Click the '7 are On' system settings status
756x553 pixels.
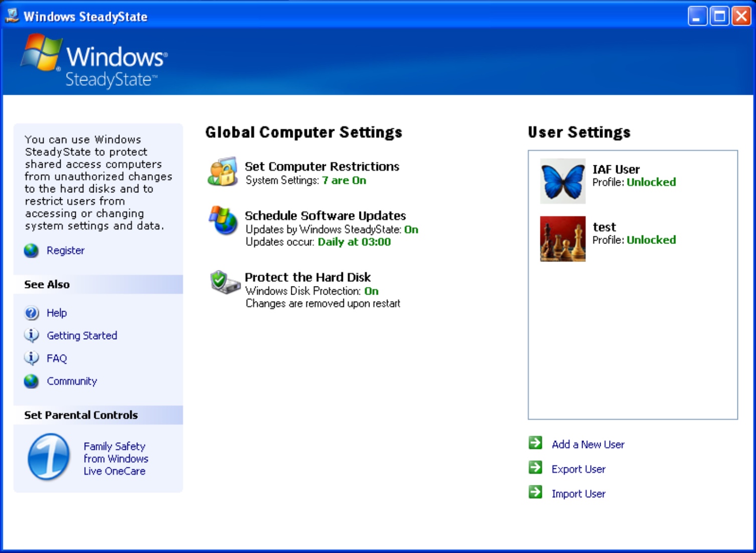(x=344, y=180)
